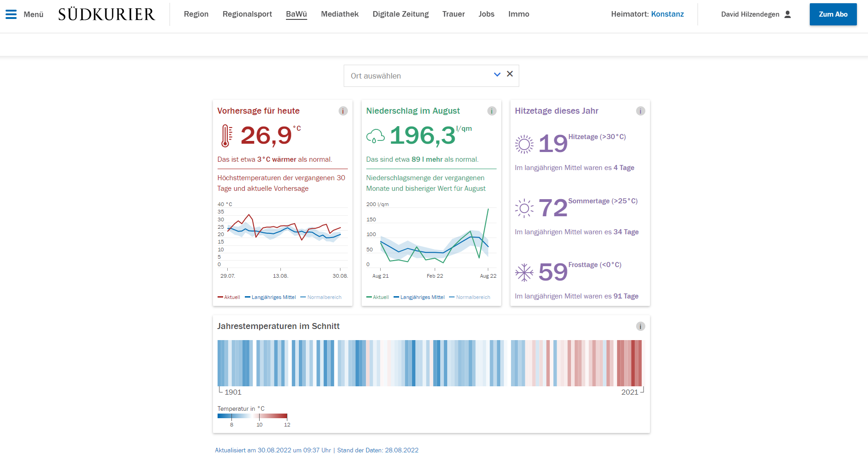Toggle Normalbereich legend in temperature chart
Image resolution: width=868 pixels, height=457 pixels.
pyautogui.click(x=321, y=297)
